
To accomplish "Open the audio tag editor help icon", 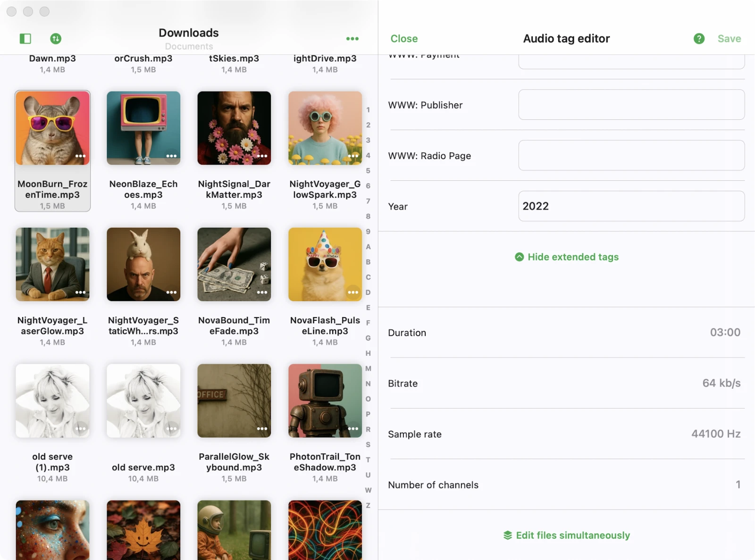I will click(699, 39).
